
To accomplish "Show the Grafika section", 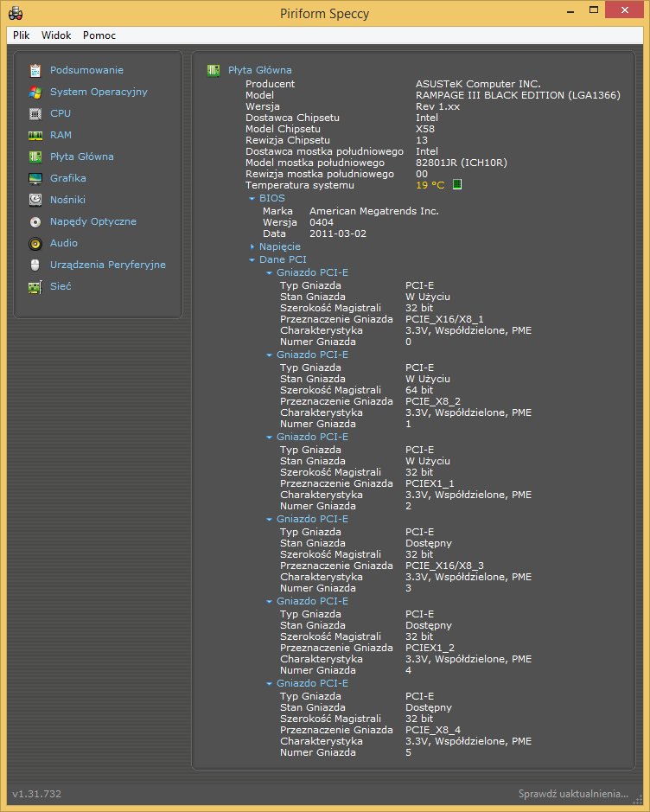I will coord(67,177).
